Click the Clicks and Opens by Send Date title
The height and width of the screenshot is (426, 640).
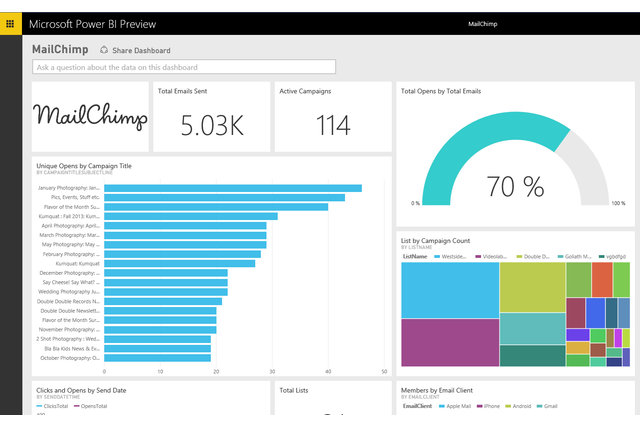(81, 390)
